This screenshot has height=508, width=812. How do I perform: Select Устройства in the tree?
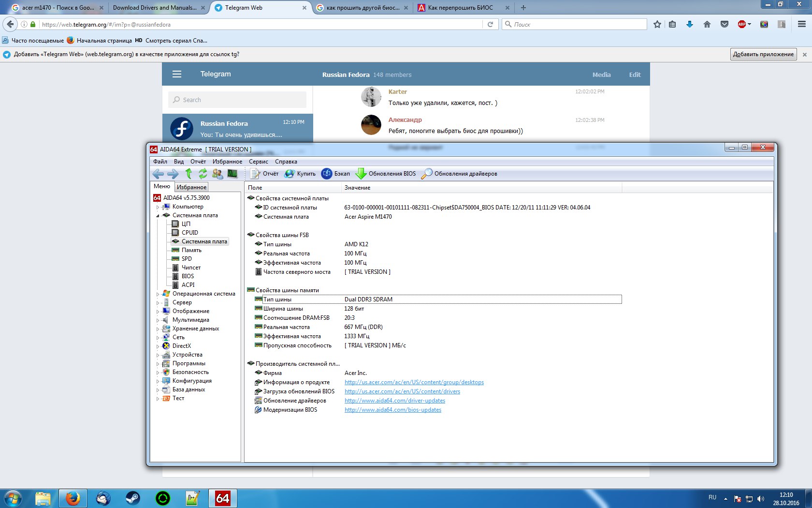(x=187, y=355)
